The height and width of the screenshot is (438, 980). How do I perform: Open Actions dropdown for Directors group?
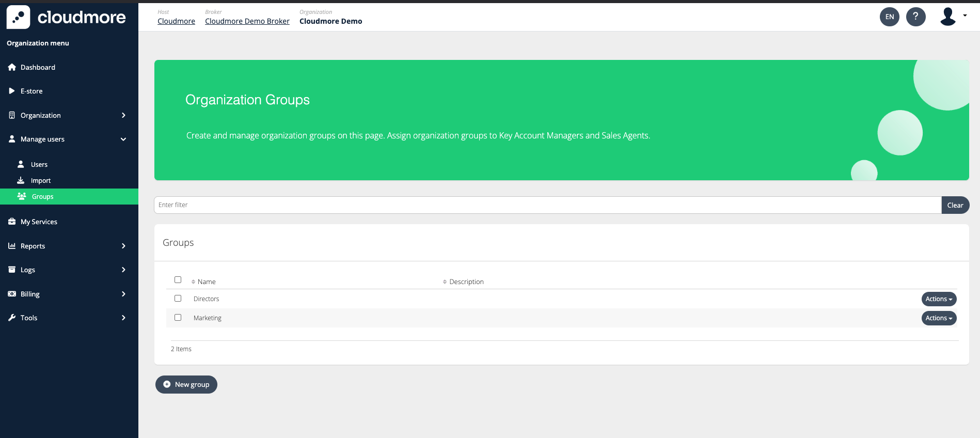tap(938, 299)
